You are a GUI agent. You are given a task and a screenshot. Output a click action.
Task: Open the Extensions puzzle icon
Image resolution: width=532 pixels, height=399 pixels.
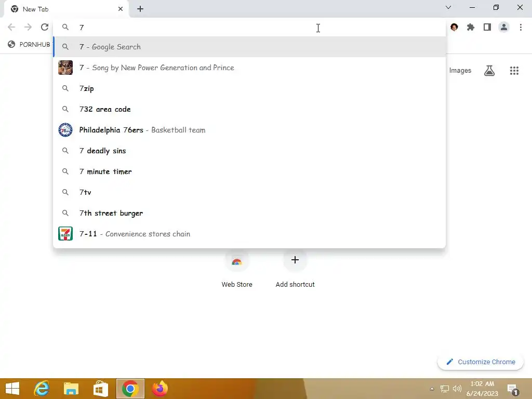471,27
